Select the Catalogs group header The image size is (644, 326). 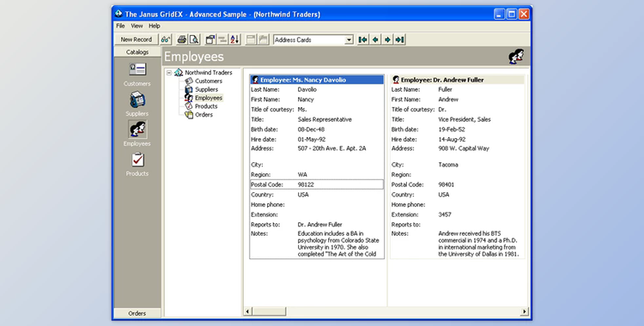pyautogui.click(x=137, y=52)
